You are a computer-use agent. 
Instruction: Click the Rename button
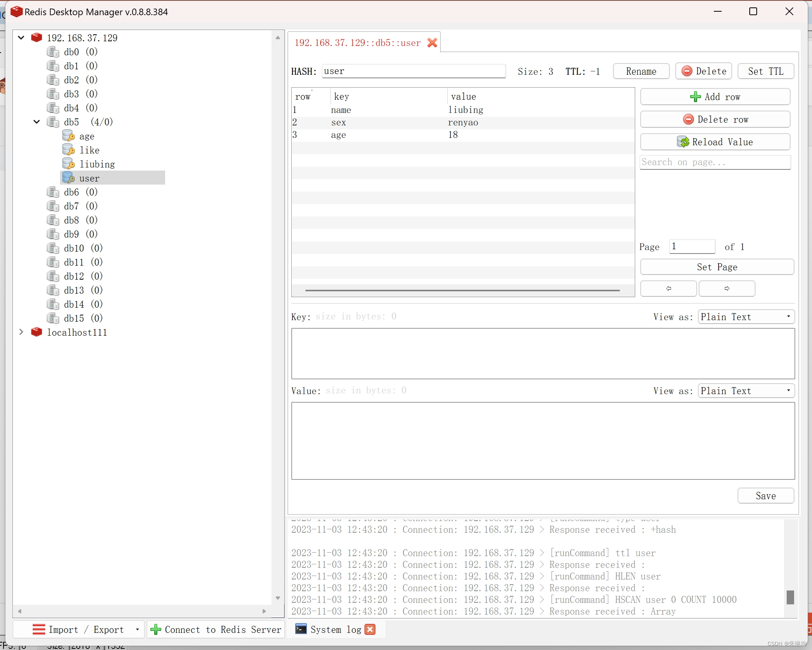click(641, 71)
